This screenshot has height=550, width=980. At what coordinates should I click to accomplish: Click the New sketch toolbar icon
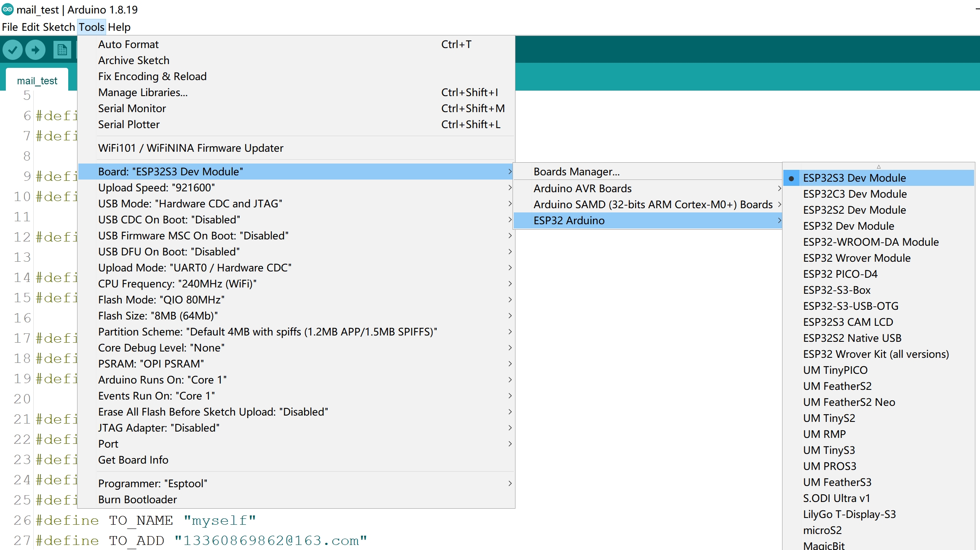(62, 50)
